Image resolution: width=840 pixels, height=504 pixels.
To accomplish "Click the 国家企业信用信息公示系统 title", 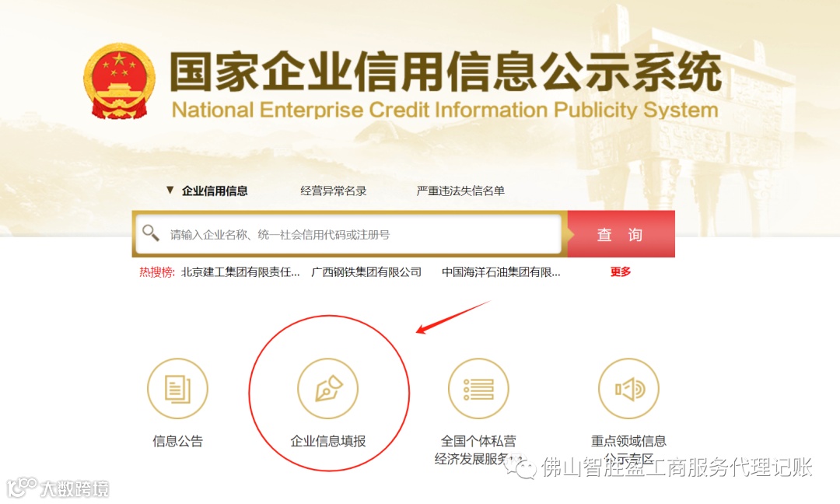I will (x=446, y=72).
